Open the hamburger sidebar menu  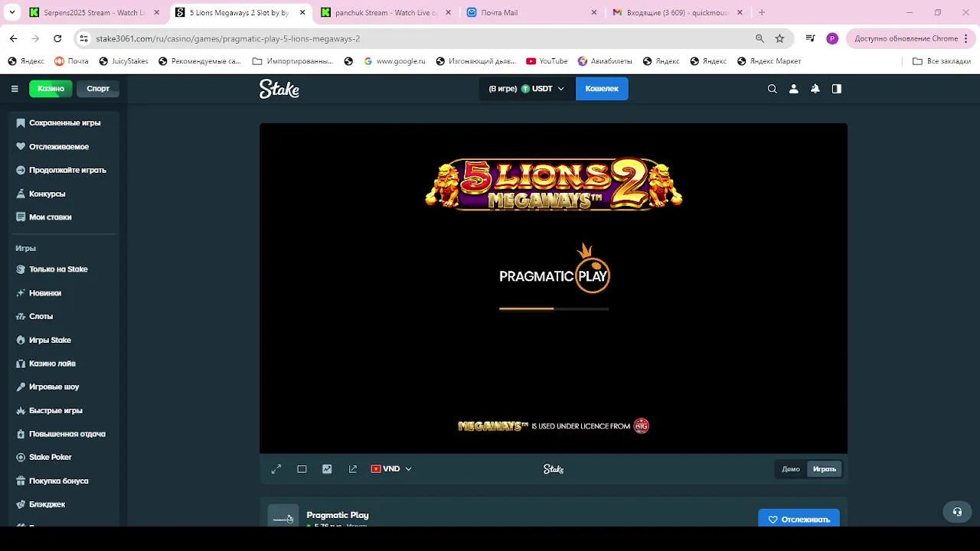tap(15, 89)
